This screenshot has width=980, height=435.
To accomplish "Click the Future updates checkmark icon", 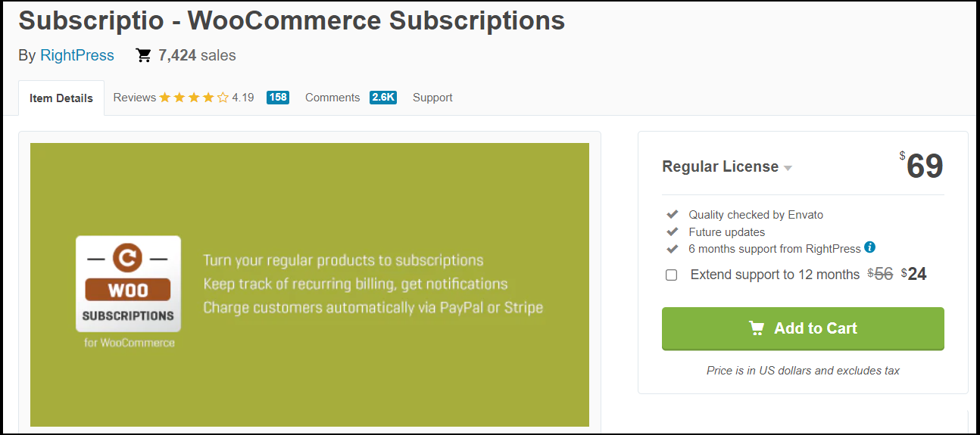I will 671,232.
